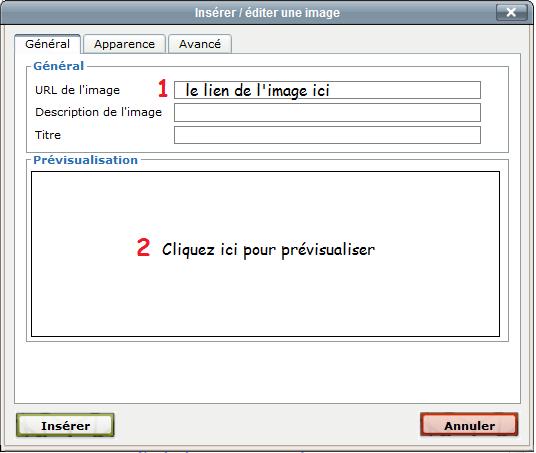Click 'Cliquez ici pour prévisualiser' text
The height and width of the screenshot is (453, 536).
[x=268, y=250]
